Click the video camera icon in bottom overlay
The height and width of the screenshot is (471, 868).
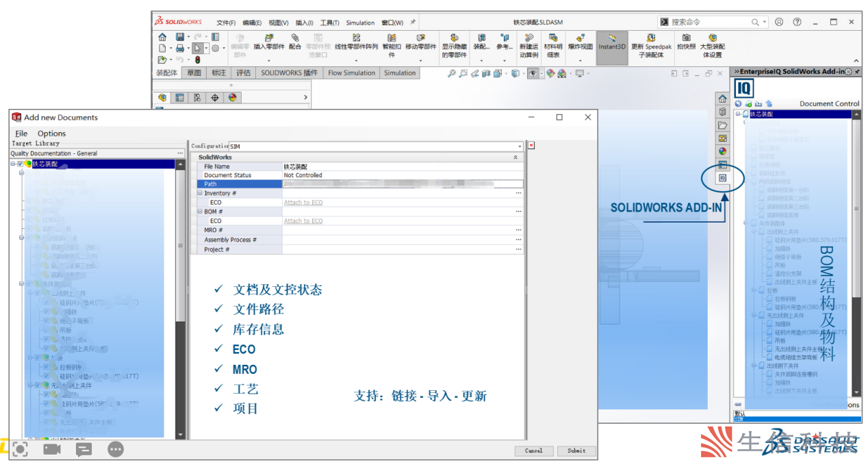pyautogui.click(x=52, y=449)
